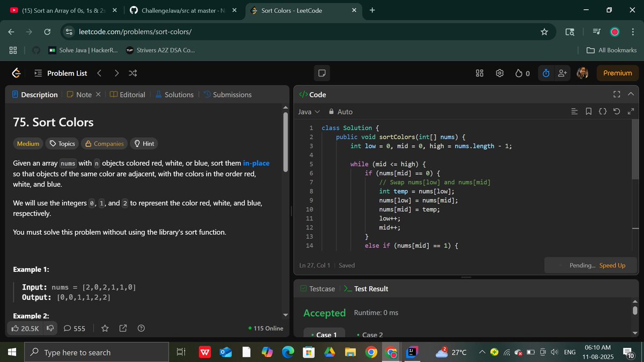Viewport: 644px width, 362px height.
Task: Open the notification center with 10 alerts
Action: point(630,353)
